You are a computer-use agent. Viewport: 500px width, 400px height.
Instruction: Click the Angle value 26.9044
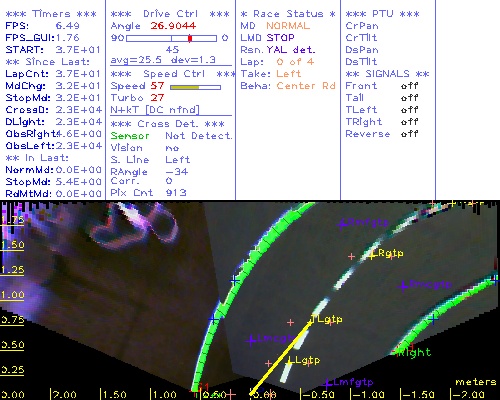(x=173, y=26)
